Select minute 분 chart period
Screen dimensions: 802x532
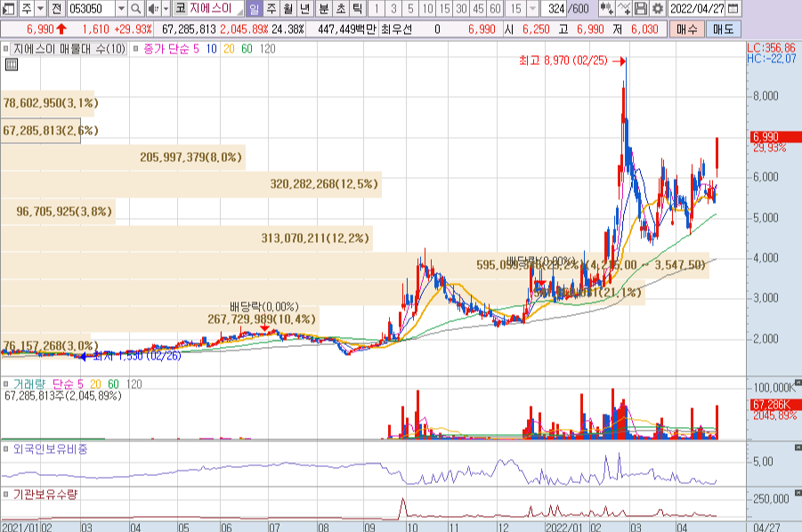323,8
